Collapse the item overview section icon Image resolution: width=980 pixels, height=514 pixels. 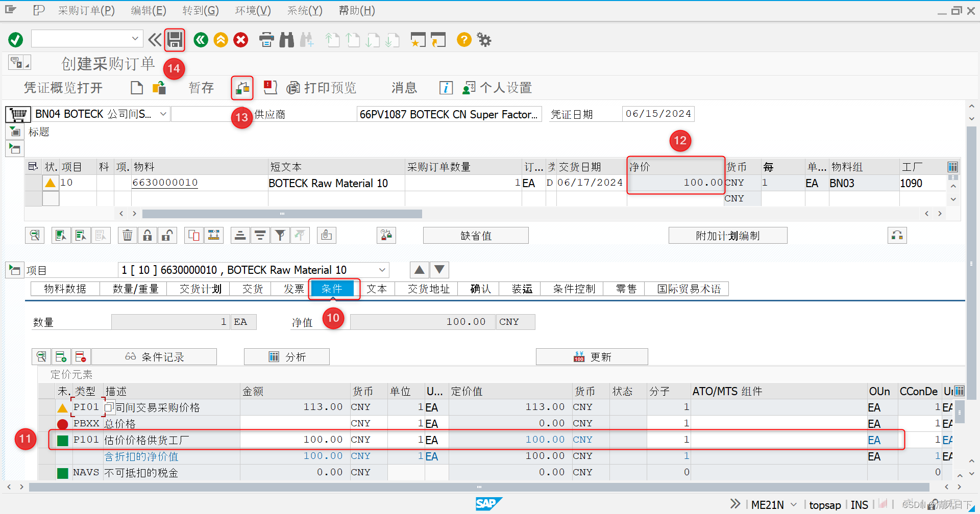click(15, 149)
